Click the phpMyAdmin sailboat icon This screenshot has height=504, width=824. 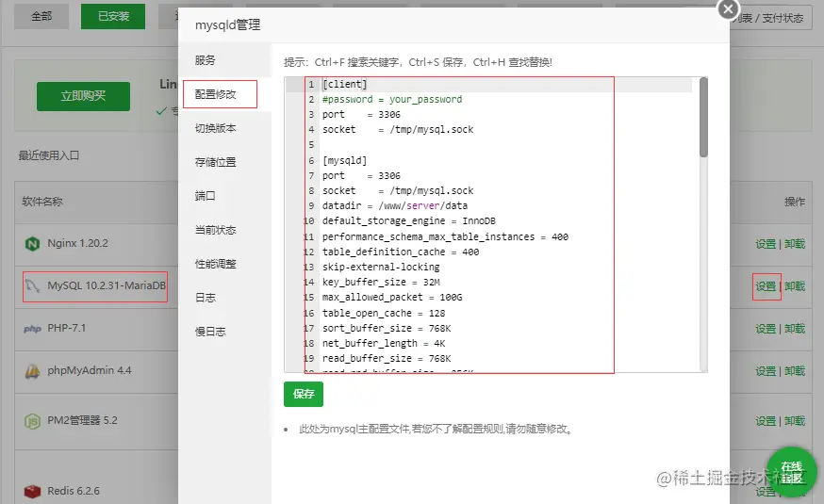click(x=33, y=371)
